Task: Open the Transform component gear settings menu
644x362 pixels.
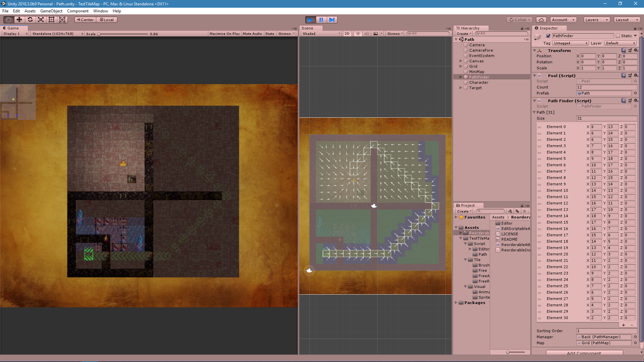Action: [636, 50]
